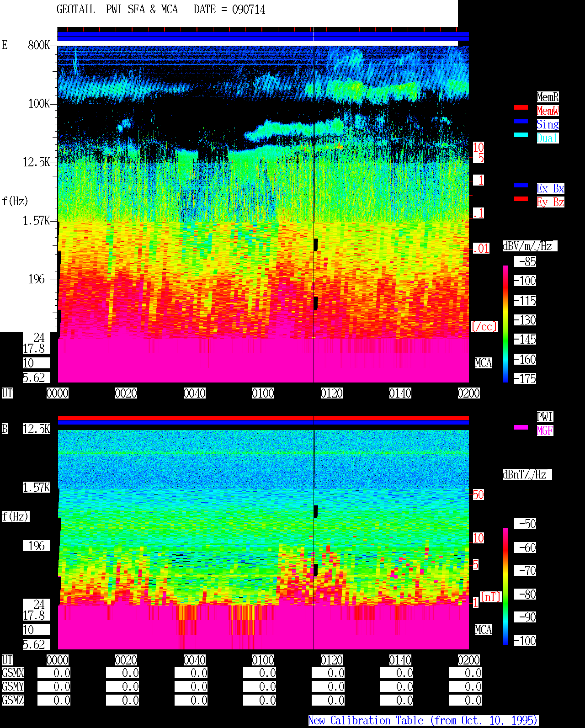Select the "GSMX" row label

pyautogui.click(x=13, y=673)
